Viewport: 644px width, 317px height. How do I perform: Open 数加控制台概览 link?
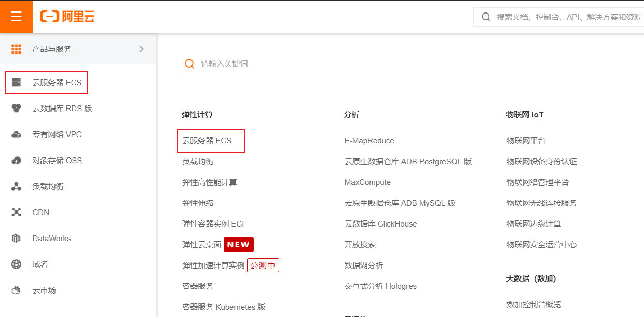pyautogui.click(x=534, y=304)
